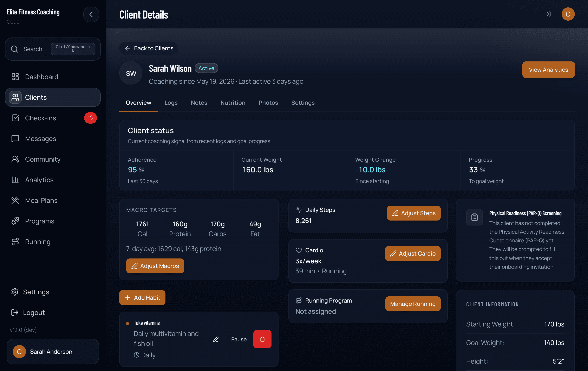
Task: Focus the Search input field
Action: pyautogui.click(x=53, y=49)
